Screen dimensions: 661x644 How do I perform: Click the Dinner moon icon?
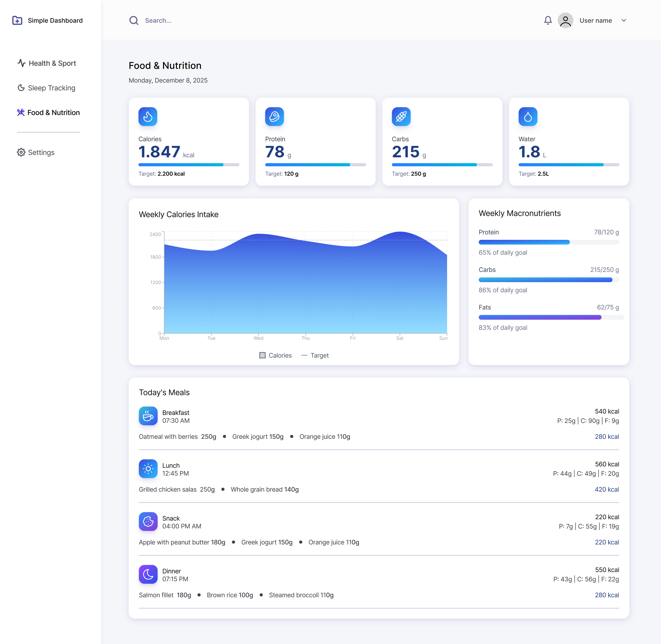(148, 574)
